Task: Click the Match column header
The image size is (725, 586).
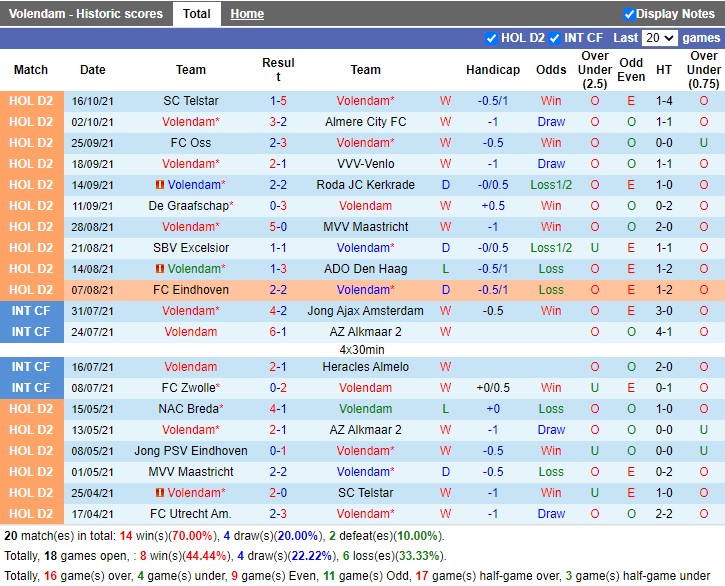Action: point(31,70)
